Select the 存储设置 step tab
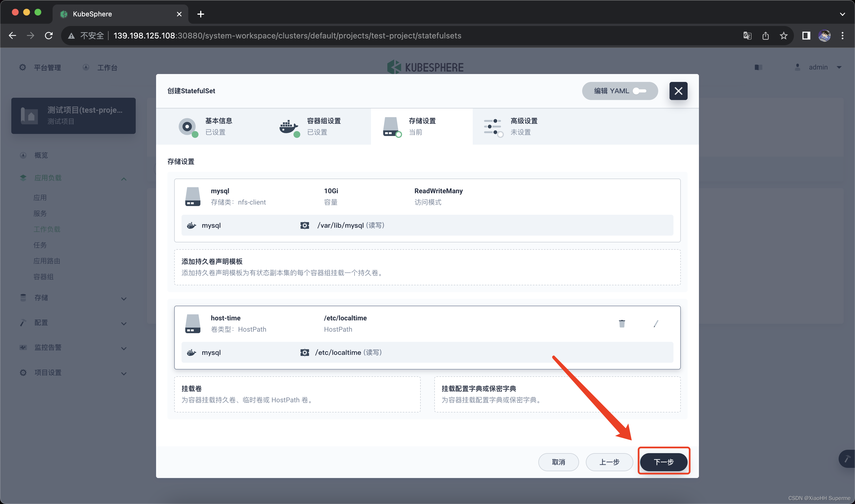This screenshot has width=855, height=504. point(421,126)
